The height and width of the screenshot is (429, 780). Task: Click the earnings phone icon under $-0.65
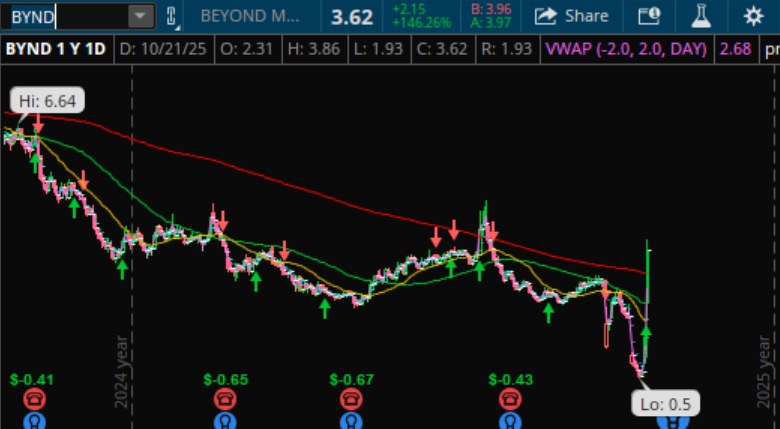pos(225,399)
